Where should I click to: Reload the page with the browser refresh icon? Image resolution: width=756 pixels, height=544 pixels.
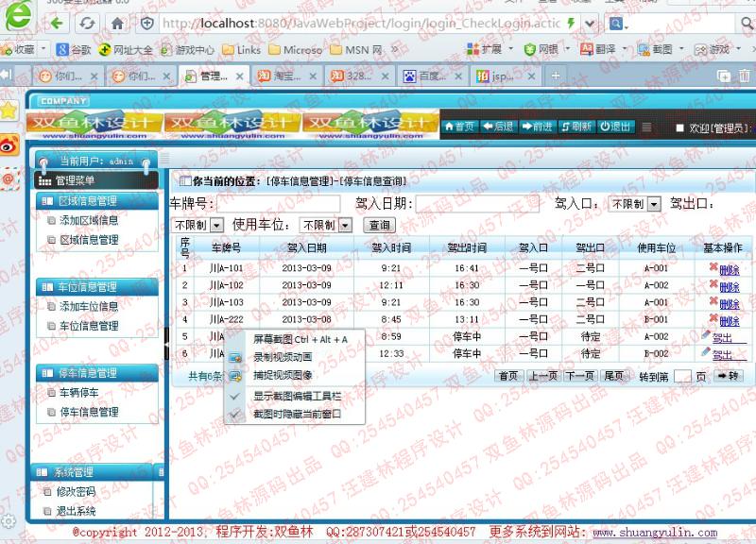coord(87,23)
